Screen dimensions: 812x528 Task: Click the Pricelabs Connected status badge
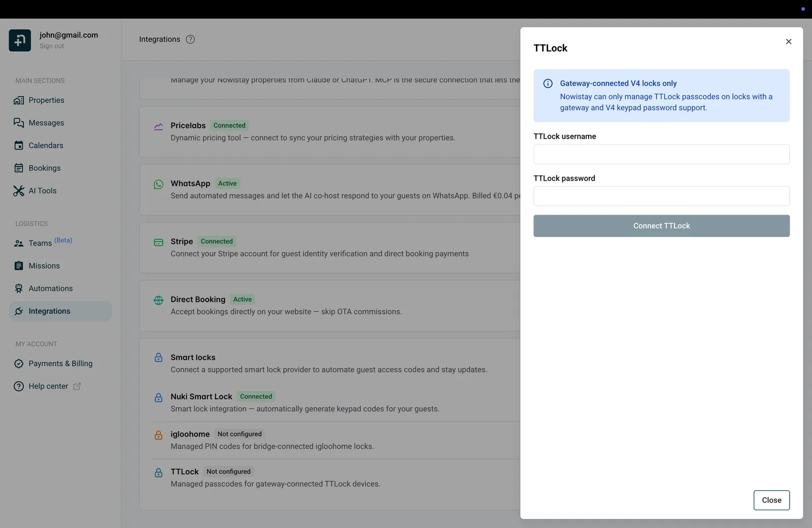pos(229,125)
